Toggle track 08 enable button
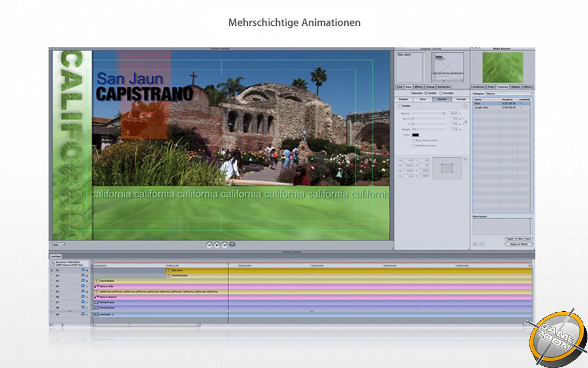Screen dimensions: 588x368 click(83, 307)
